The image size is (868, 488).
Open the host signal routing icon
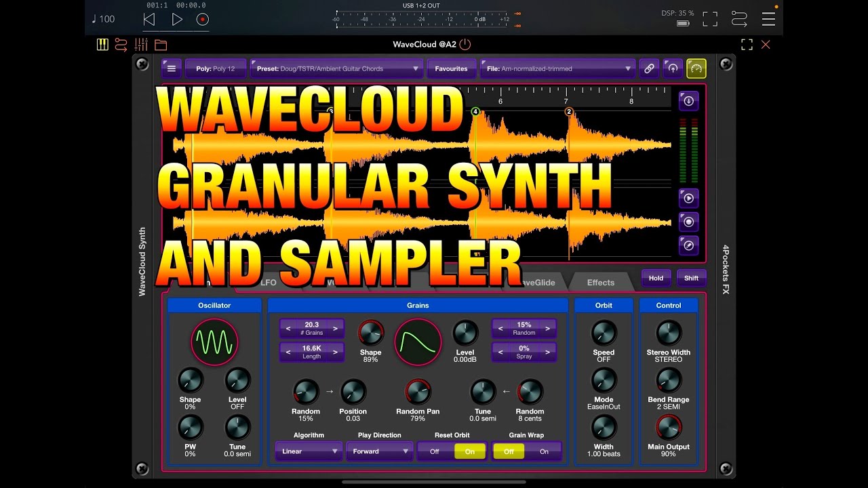point(739,19)
